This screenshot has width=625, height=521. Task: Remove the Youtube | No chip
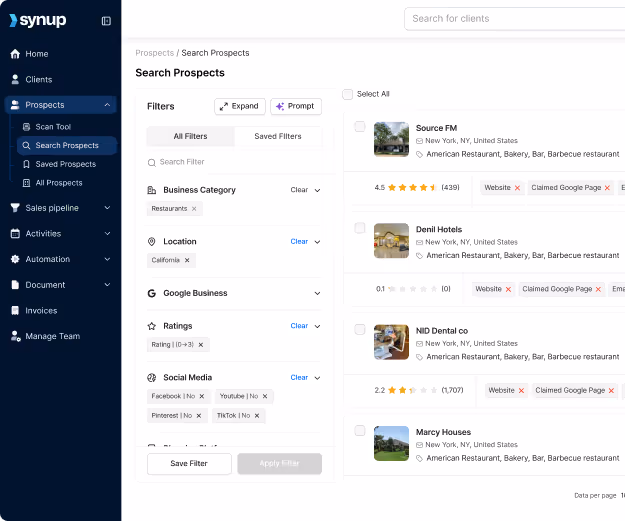265,396
